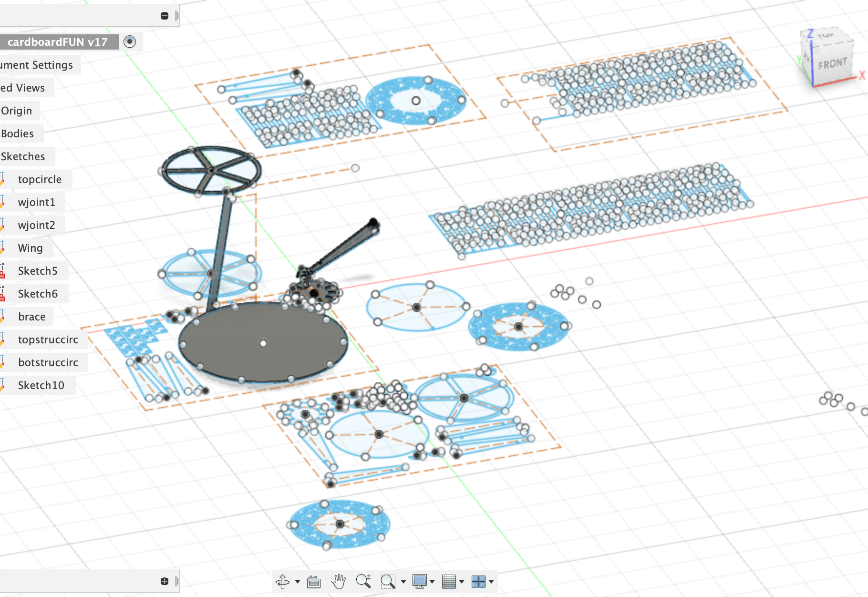Click the Viewports layout icon

coord(478,581)
